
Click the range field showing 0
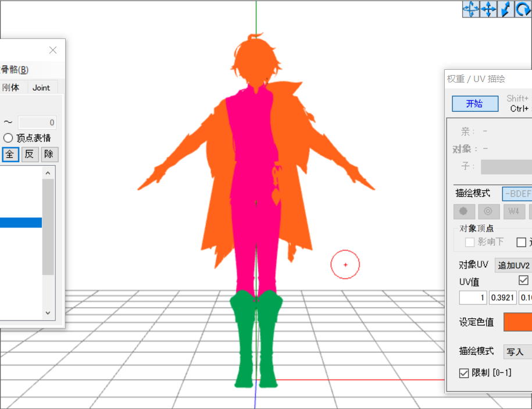pos(37,123)
